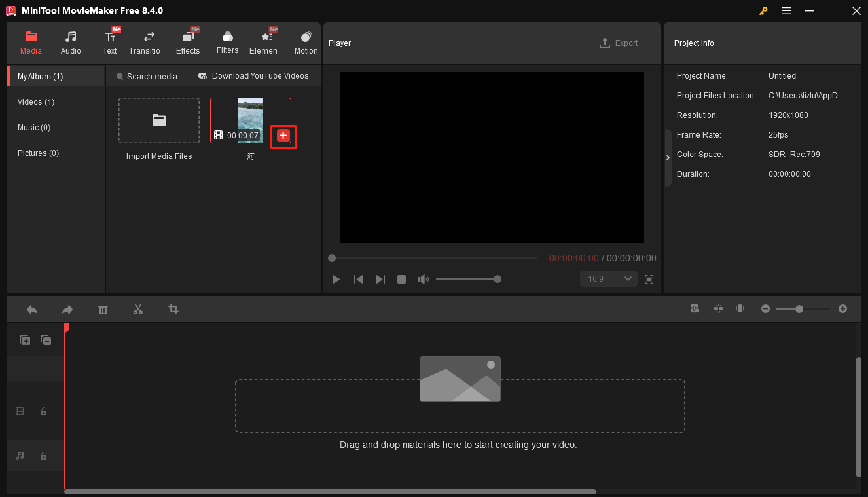Select the Split tool in the toolbar

click(138, 308)
